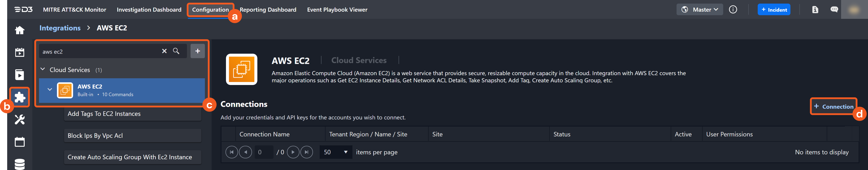Open the items per page dropdown

[x=335, y=152]
